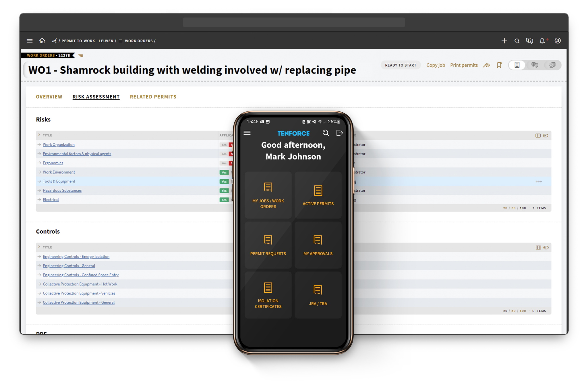Expand the Controls table TITLE chevron
Screen dimensions: 588x381
39,247
